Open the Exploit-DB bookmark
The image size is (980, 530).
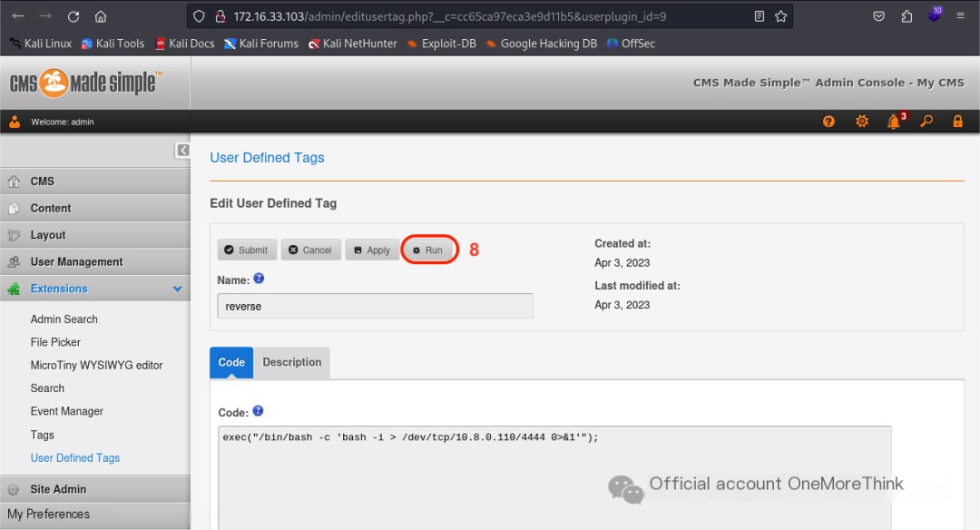click(441, 44)
